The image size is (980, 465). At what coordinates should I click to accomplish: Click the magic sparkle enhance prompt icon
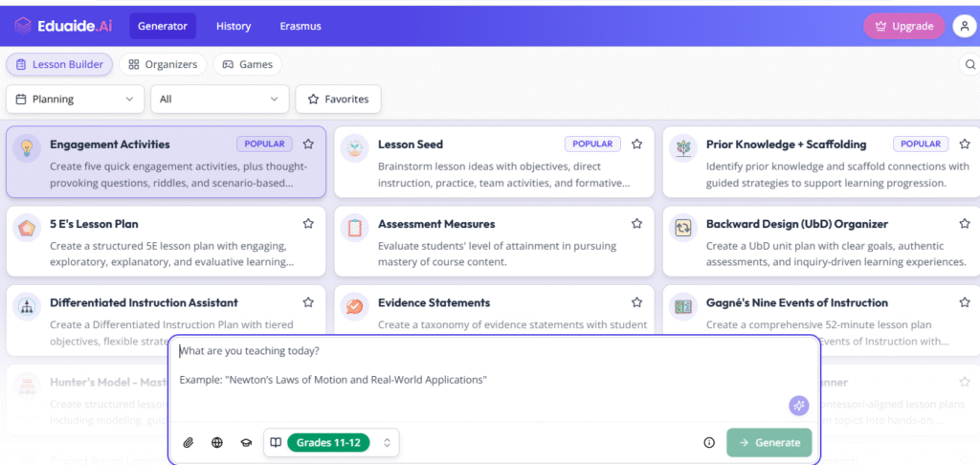[798, 405]
